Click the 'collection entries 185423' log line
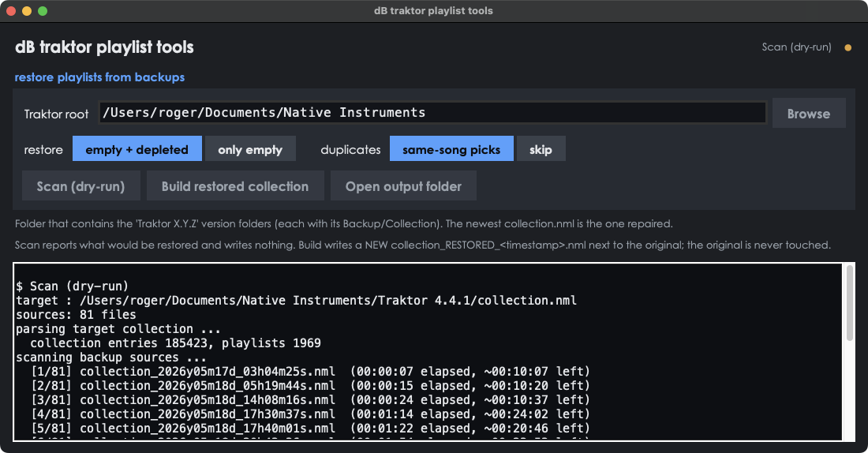Screen dimensions: 868x453 175,343
